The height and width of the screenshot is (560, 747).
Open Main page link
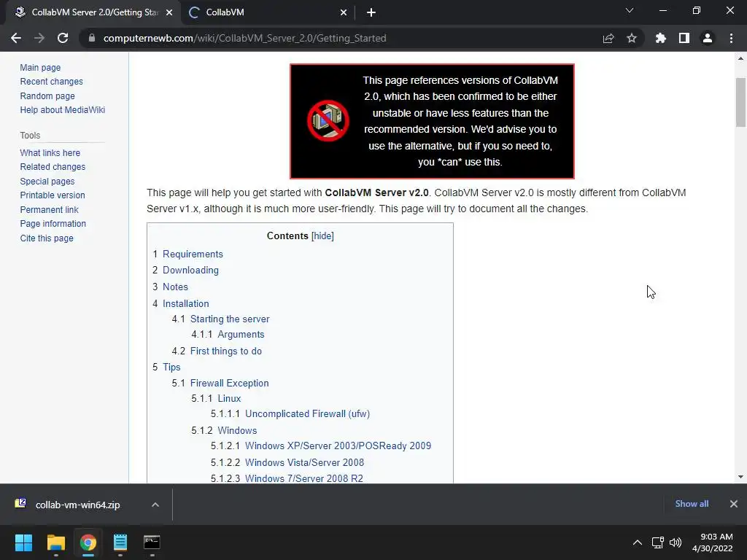(x=40, y=68)
